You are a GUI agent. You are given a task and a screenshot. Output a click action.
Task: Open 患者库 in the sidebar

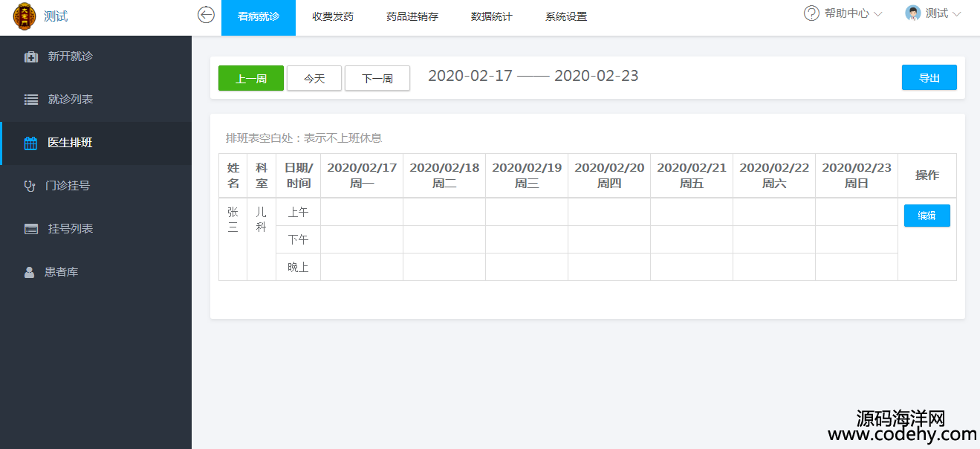[x=96, y=272]
